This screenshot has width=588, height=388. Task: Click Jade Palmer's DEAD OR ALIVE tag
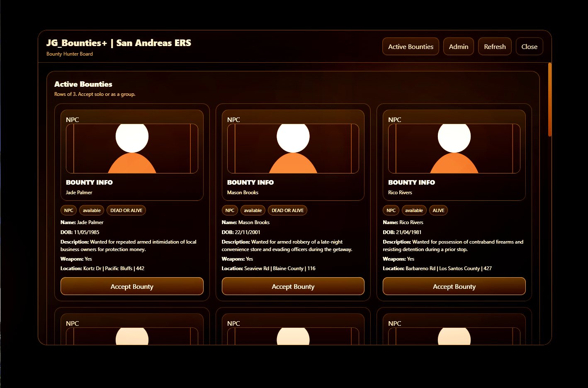click(126, 210)
